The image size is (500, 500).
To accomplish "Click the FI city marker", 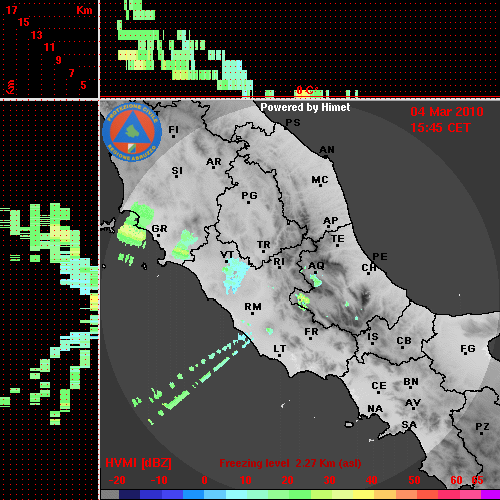I will pyautogui.click(x=173, y=131).
